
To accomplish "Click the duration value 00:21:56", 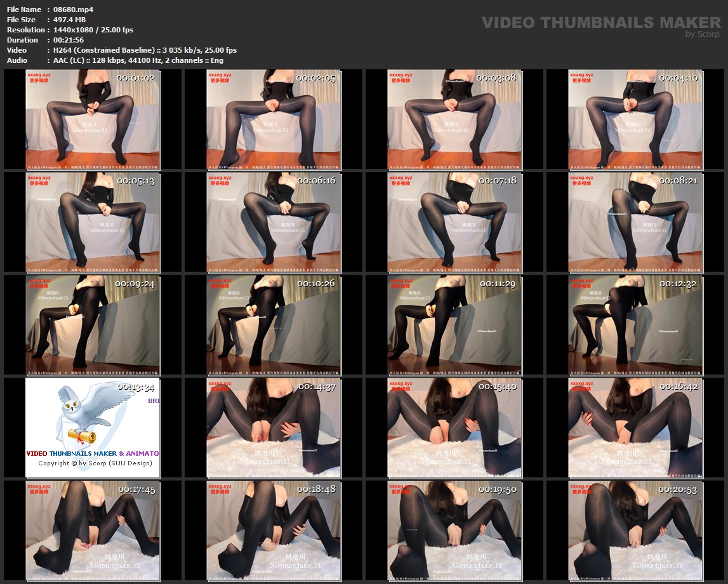I will click(x=69, y=40).
